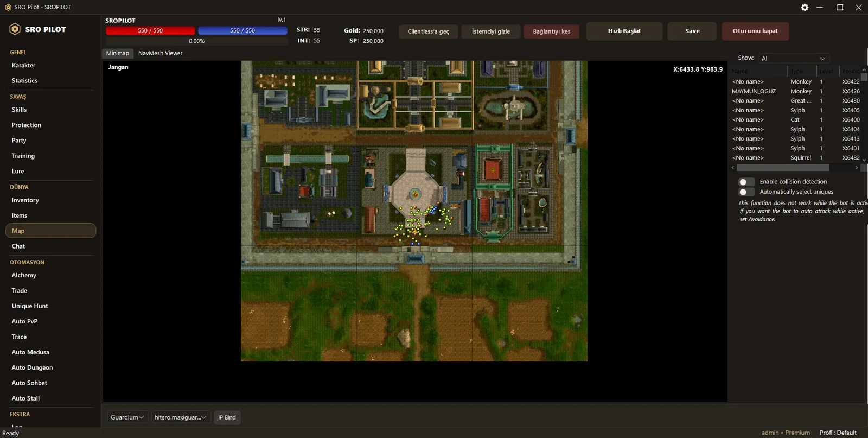Open Training settings

(x=50, y=156)
